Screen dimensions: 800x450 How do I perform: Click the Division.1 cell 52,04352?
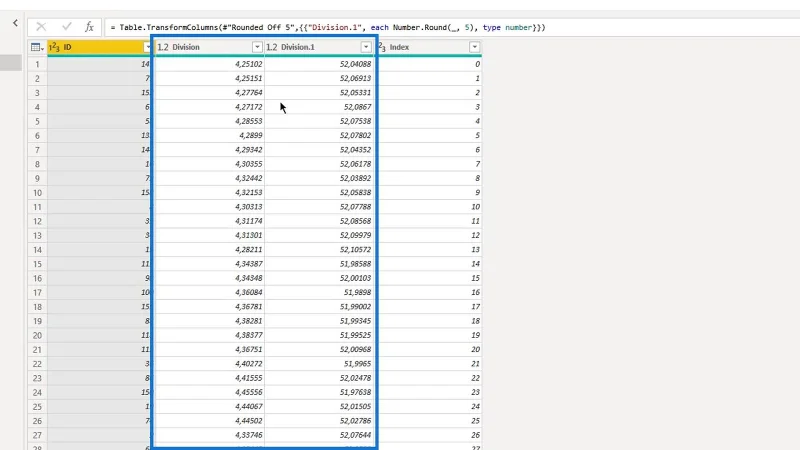[x=319, y=149]
